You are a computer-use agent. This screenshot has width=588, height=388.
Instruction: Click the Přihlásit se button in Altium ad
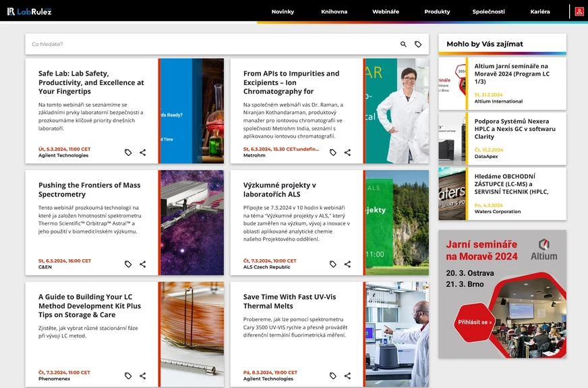474,323
